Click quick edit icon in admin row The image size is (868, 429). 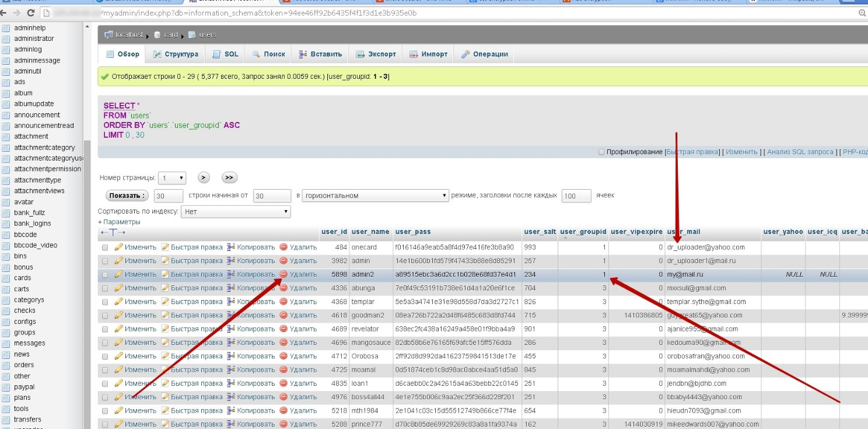click(165, 261)
